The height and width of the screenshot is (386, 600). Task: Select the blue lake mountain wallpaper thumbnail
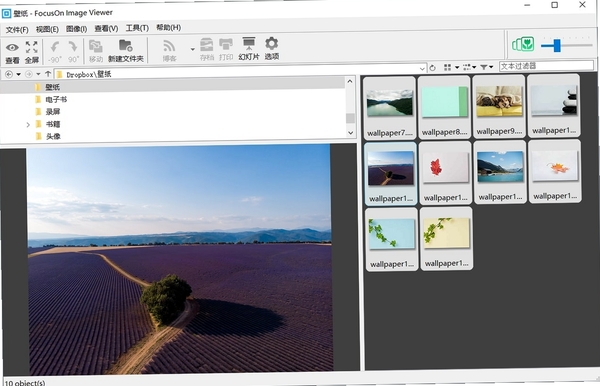[x=500, y=172]
